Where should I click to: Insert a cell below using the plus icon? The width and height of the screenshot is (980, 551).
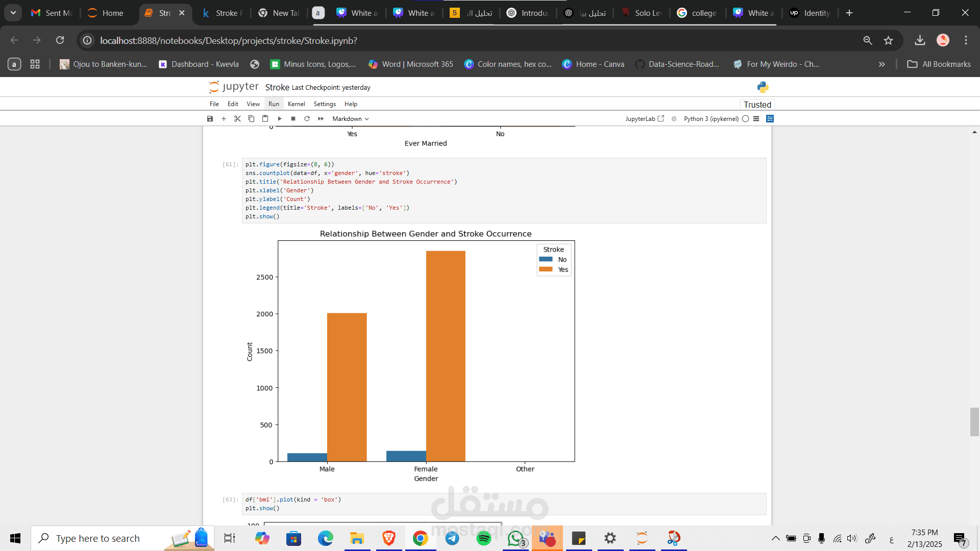pos(224,119)
